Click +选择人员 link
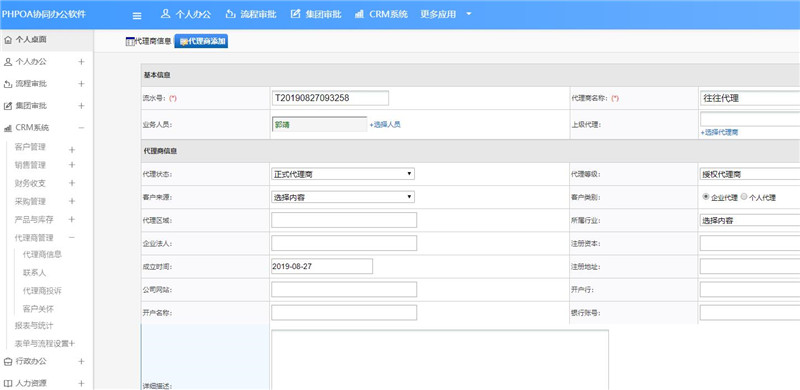 [385, 125]
